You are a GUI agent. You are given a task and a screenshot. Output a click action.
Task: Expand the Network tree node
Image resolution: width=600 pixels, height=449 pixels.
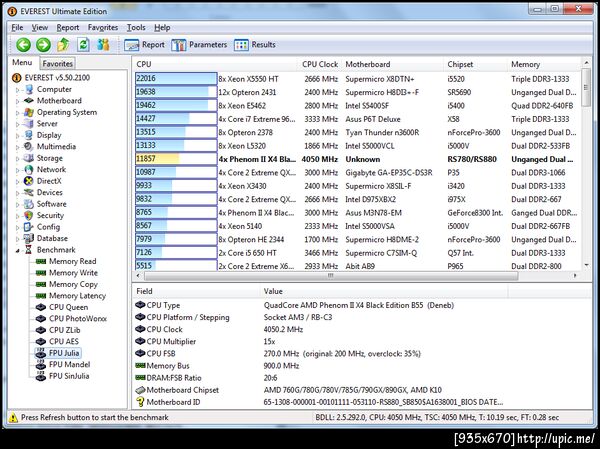[17, 171]
